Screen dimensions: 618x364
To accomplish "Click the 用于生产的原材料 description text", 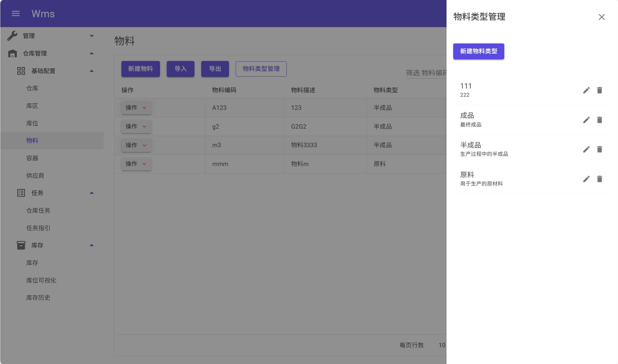I will 481,184.
